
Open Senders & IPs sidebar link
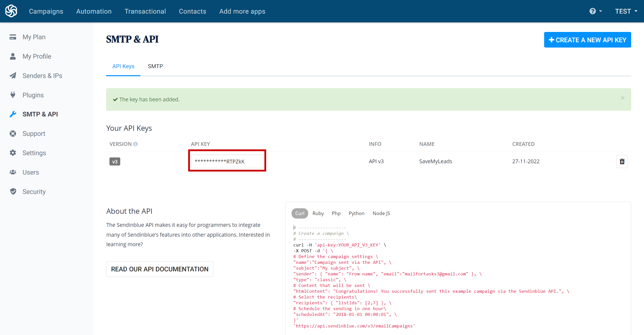(42, 75)
